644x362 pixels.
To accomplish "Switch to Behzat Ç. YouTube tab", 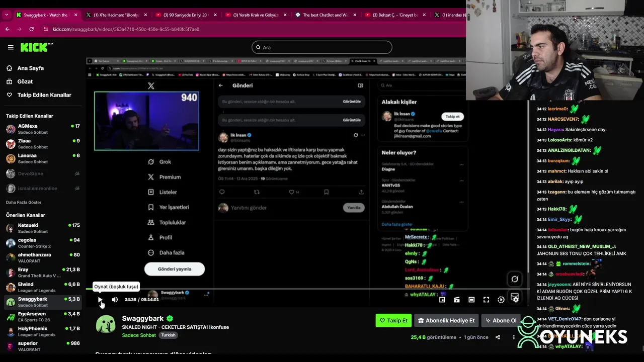I will tap(395, 15).
